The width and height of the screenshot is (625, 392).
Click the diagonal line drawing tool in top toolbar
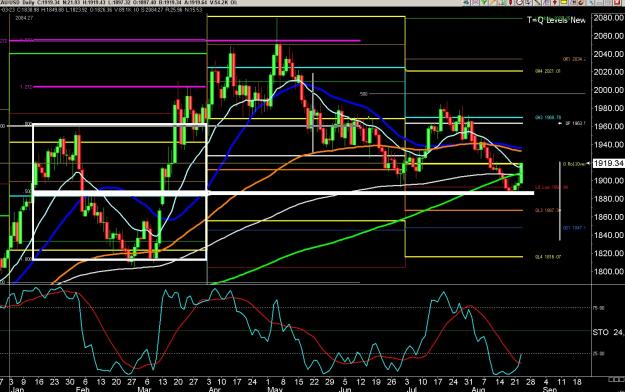pos(537,2)
